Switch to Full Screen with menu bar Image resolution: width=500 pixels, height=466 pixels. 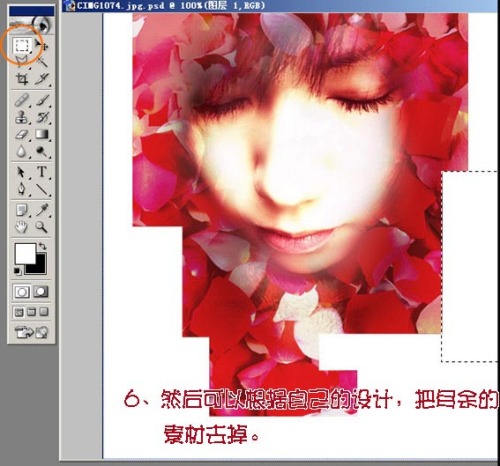coord(31,312)
